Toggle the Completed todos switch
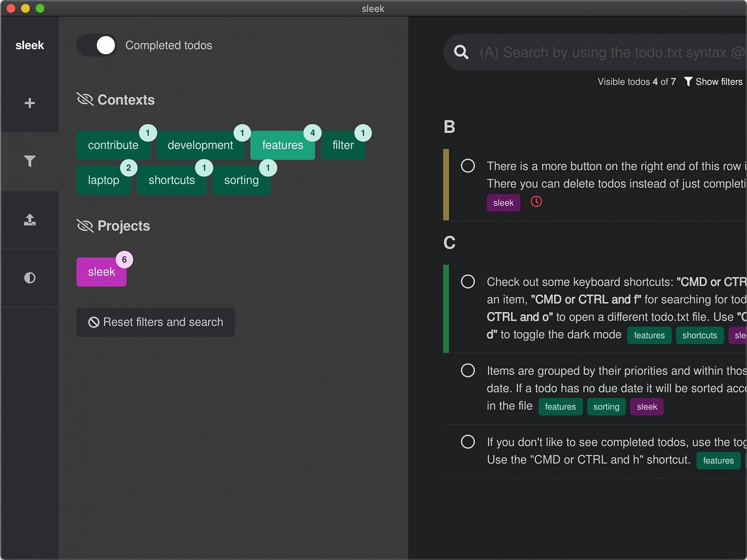This screenshot has width=747, height=560. tap(97, 45)
